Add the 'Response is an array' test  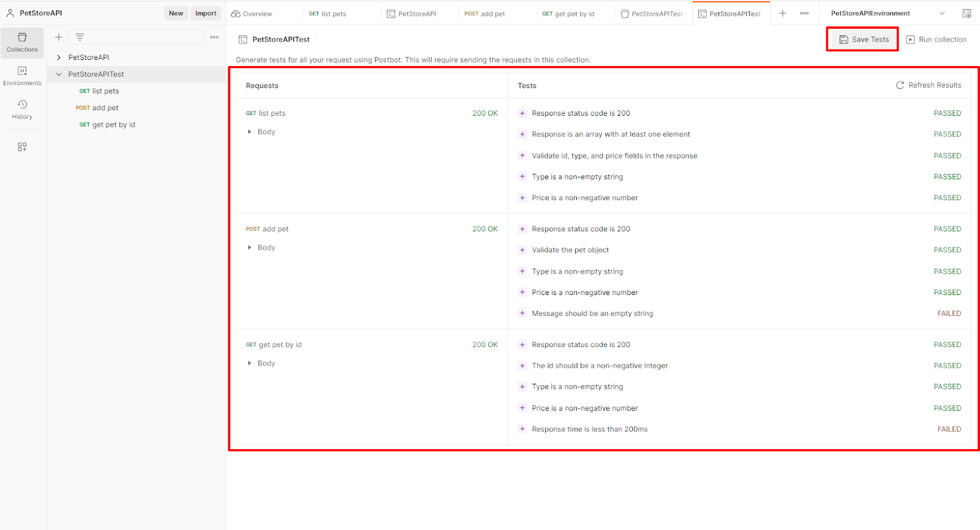pyautogui.click(x=522, y=134)
